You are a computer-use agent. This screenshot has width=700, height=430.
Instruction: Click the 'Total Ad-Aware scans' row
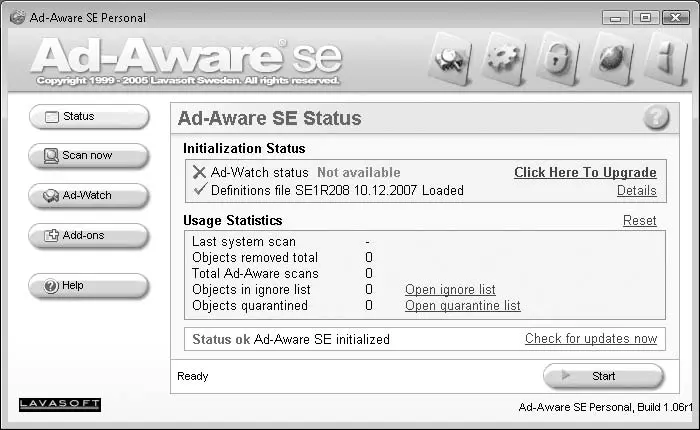[x=282, y=274]
